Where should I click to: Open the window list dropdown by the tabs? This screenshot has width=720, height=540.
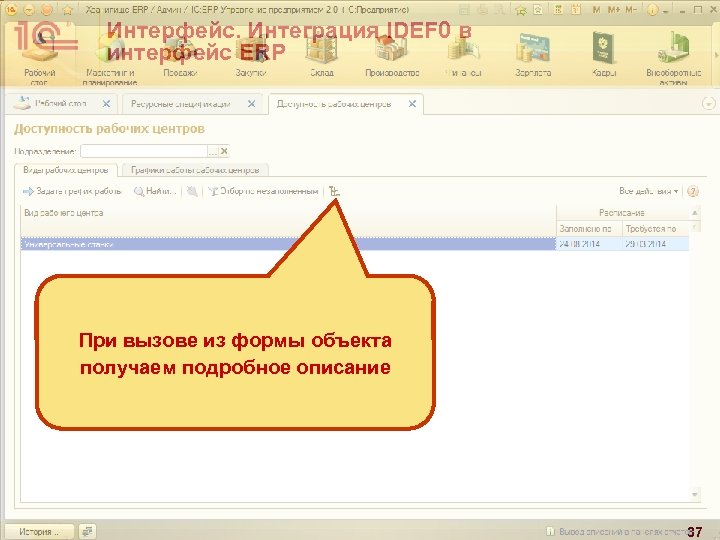709,103
